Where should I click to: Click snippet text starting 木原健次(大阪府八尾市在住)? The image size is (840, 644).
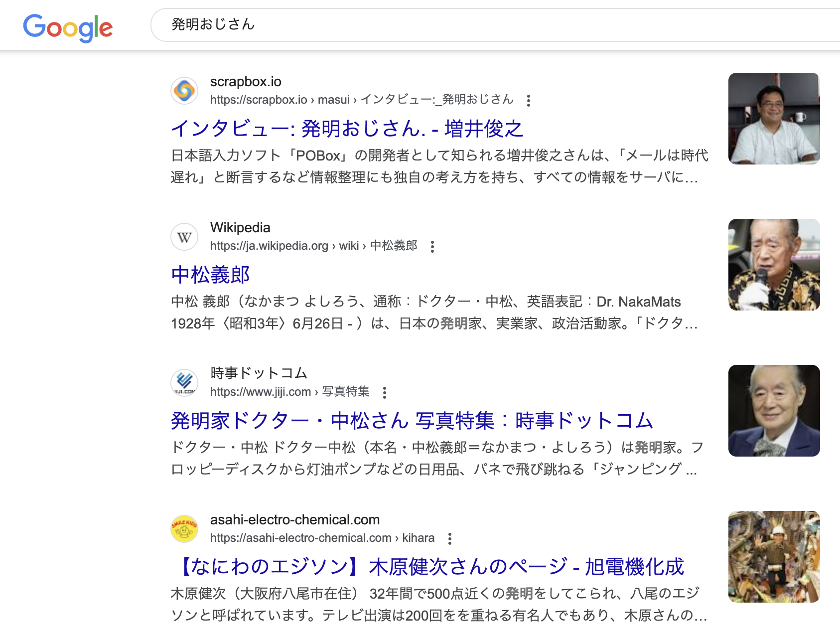coord(439,605)
